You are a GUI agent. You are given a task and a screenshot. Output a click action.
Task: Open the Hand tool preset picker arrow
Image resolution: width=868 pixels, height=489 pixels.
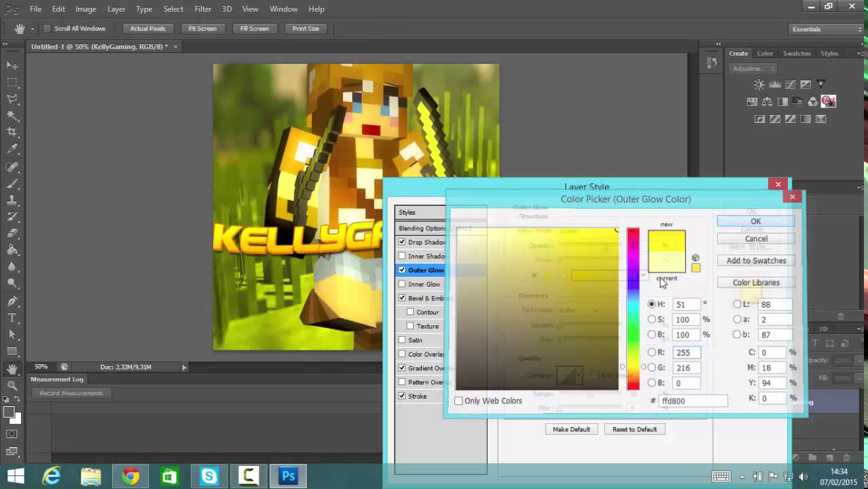click(x=32, y=29)
